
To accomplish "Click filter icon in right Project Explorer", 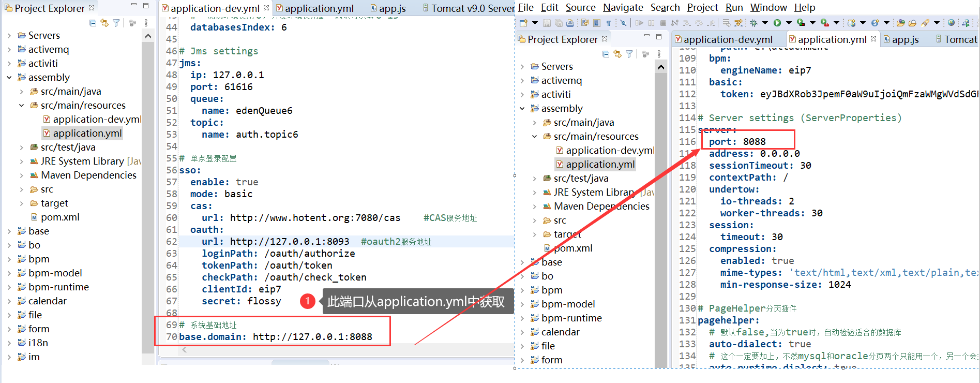I will pos(629,54).
